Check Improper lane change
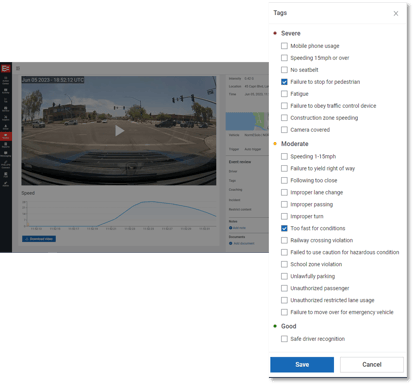Image resolution: width=414 pixels, height=385 pixels. pyautogui.click(x=284, y=193)
